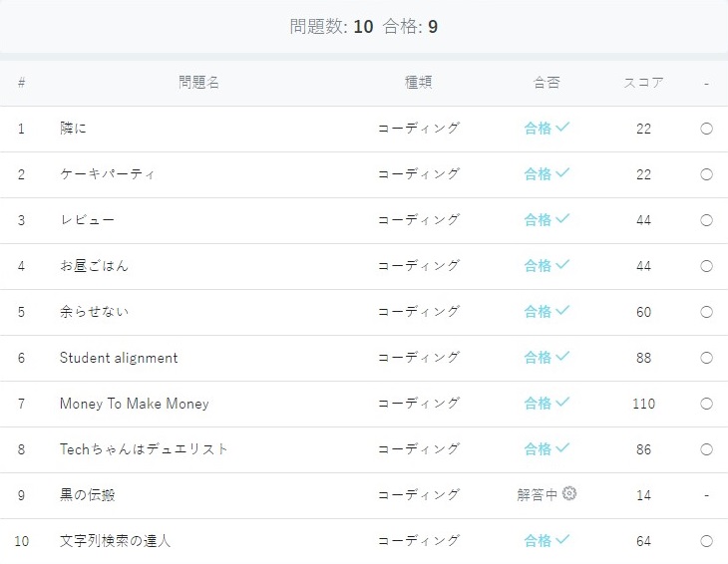Click the checkmark for Techちゃんはデュエリスト
Screen dimensions: 728x564
tap(562, 448)
